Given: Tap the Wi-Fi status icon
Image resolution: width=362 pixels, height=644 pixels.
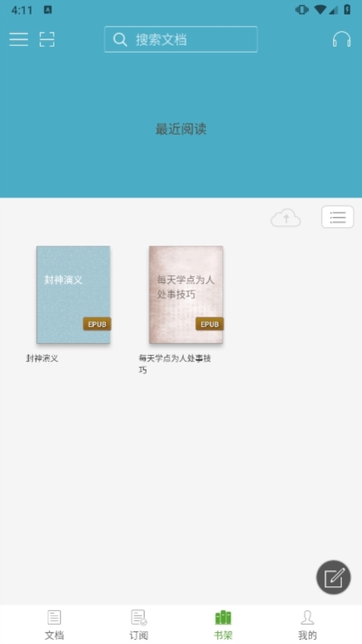Looking at the screenshot, I should coord(320,9).
